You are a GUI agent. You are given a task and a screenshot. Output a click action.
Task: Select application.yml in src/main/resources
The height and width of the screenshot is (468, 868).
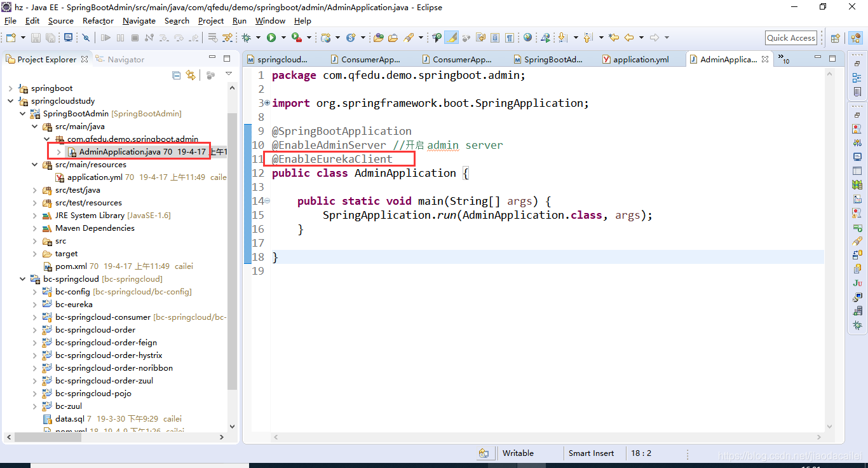point(140,177)
